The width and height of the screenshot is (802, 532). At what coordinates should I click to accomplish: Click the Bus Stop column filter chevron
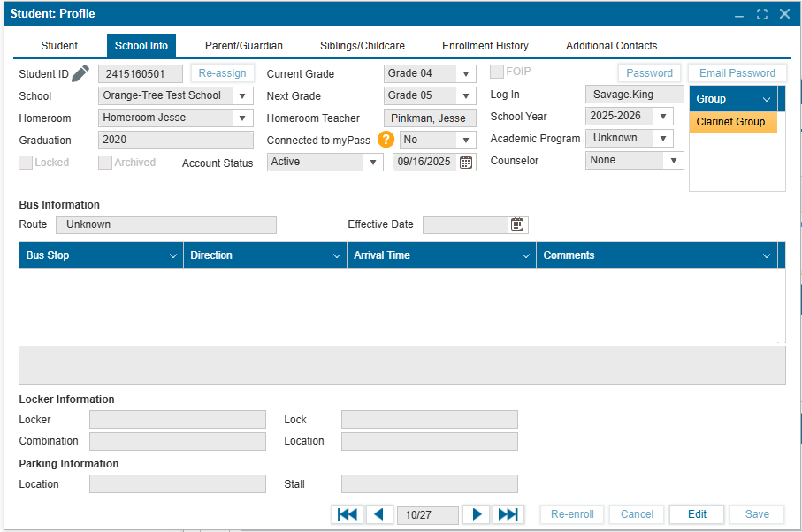[172, 255]
